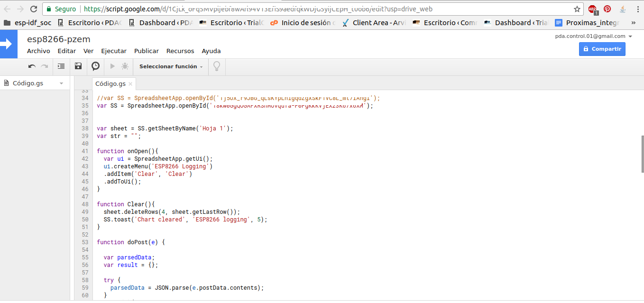The width and height of the screenshot is (644, 303).
Task: Click the "ui.createMenu('ESP8266 Logging')" line
Action: 158,166
